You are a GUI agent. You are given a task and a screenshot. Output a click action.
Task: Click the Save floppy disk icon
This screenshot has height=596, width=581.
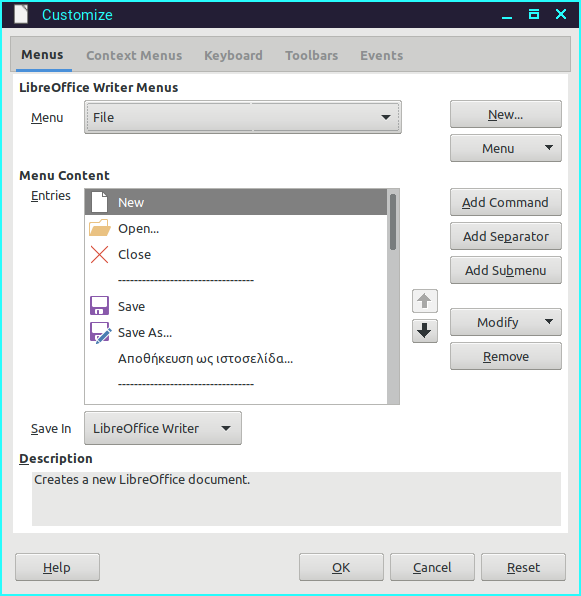[x=100, y=306]
